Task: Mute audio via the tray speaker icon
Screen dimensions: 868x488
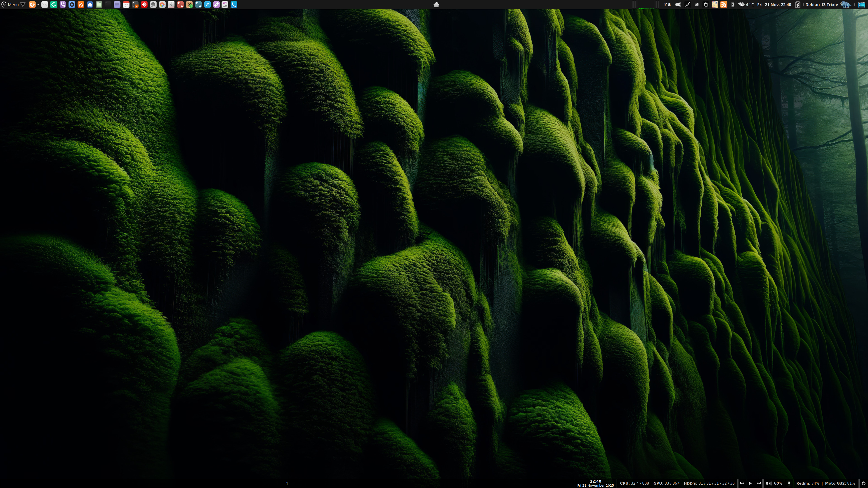Action: 678,4
